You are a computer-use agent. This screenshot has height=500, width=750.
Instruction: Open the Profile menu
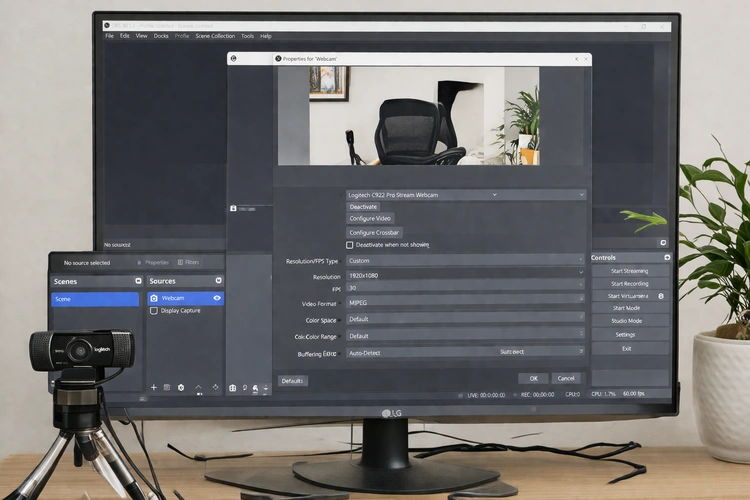point(182,36)
